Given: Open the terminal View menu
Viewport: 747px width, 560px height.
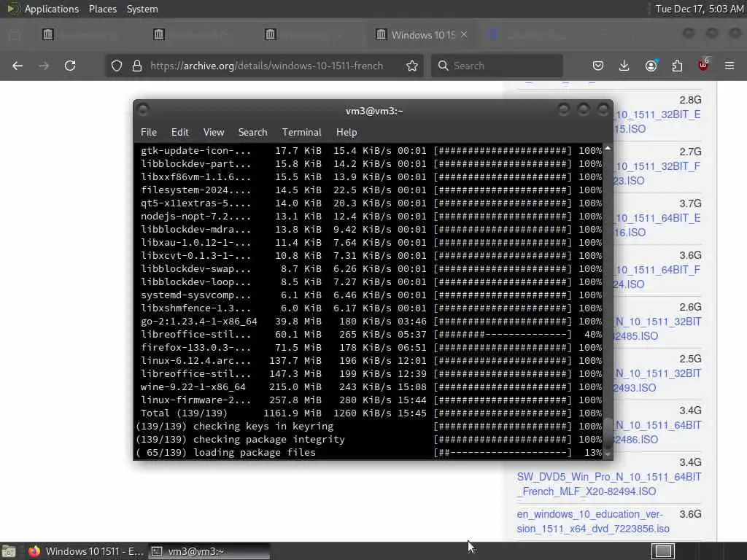Looking at the screenshot, I should tap(214, 133).
